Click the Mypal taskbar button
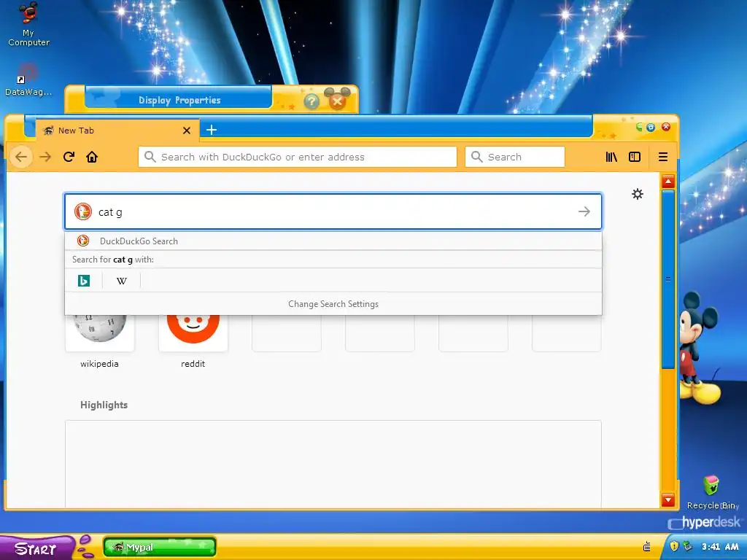Image resolution: width=747 pixels, height=560 pixels. pyautogui.click(x=160, y=547)
